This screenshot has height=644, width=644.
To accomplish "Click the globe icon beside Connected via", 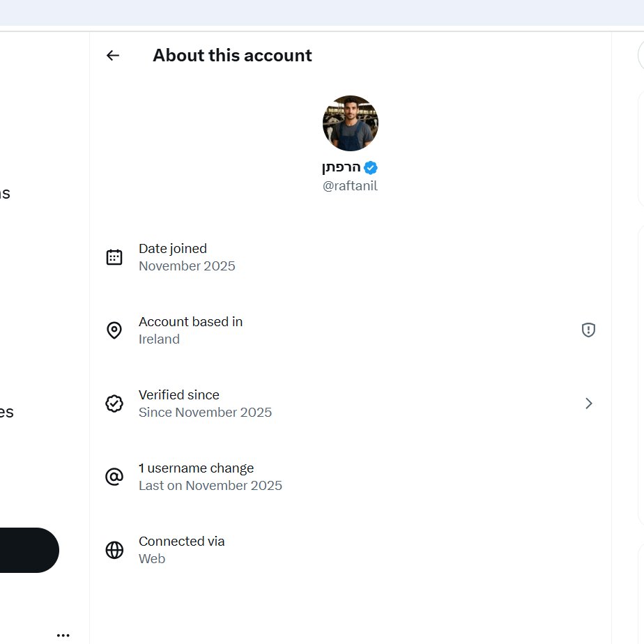I will [114, 550].
